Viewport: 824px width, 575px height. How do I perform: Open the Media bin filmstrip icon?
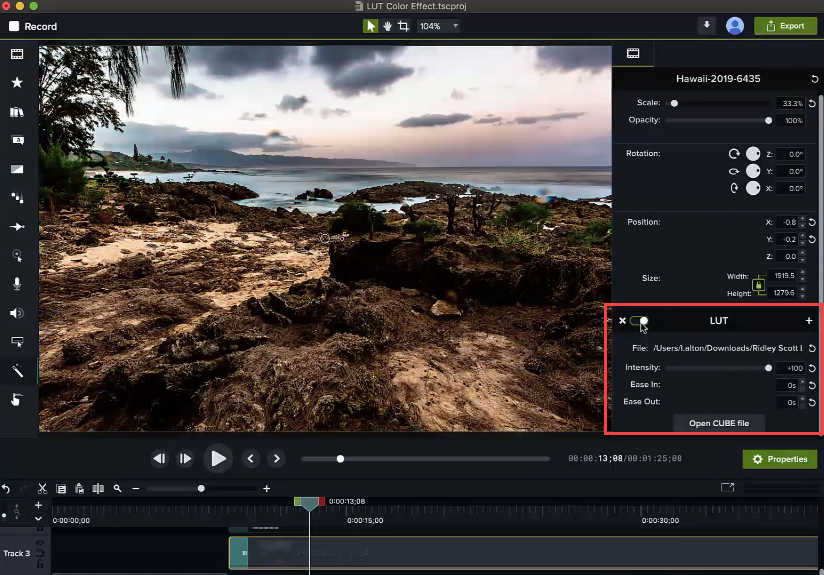click(17, 53)
